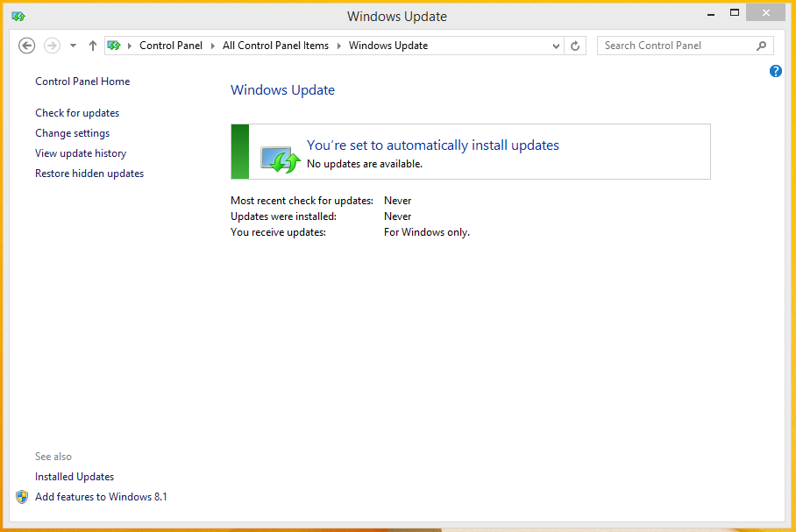Click the Forward arrow navigation button
This screenshot has width=796, height=532.
click(52, 46)
